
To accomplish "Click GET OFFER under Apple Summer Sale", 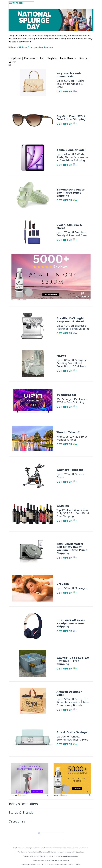I will (67, 165).
